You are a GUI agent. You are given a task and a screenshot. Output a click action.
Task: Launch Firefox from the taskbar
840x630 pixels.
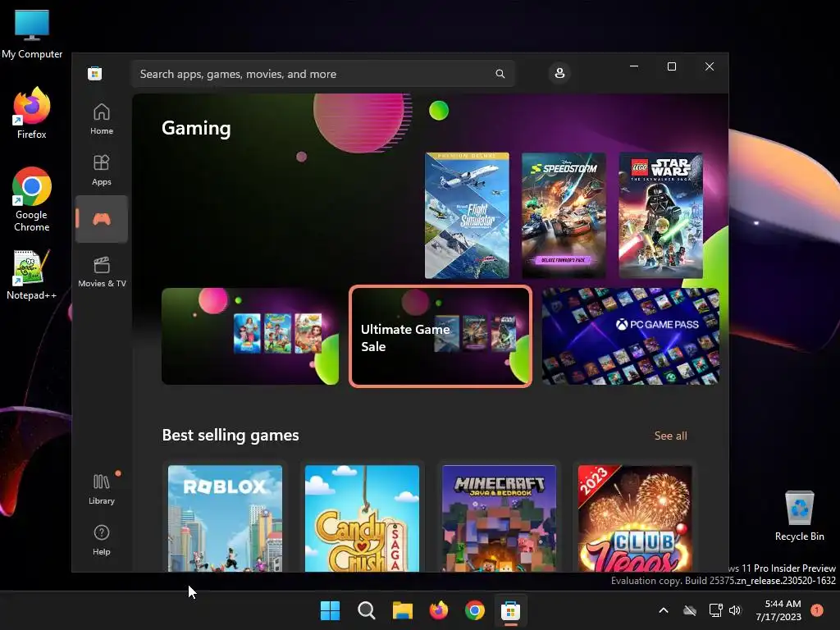pos(439,610)
